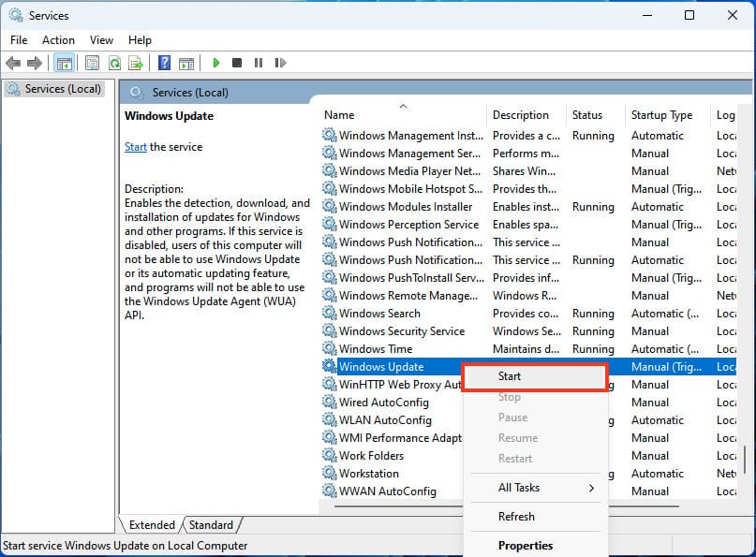The image size is (756, 557).
Task: Click the Windows Management Ser... row name
Action: [409, 154]
